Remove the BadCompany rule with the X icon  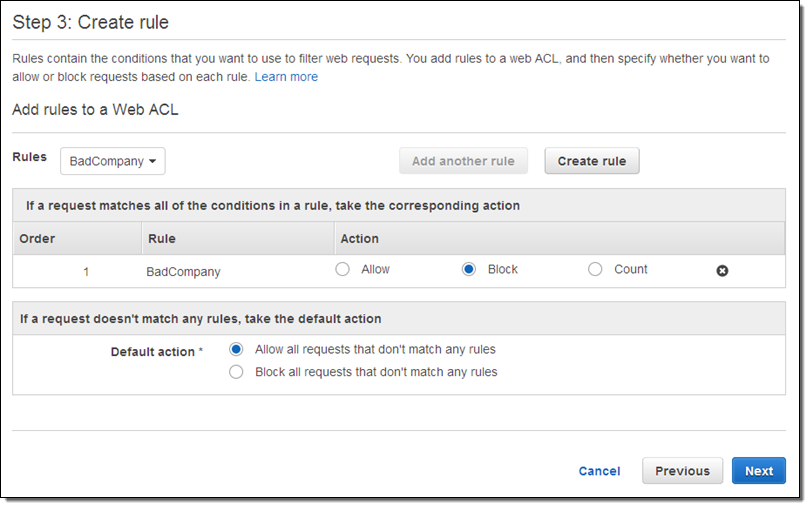722,271
